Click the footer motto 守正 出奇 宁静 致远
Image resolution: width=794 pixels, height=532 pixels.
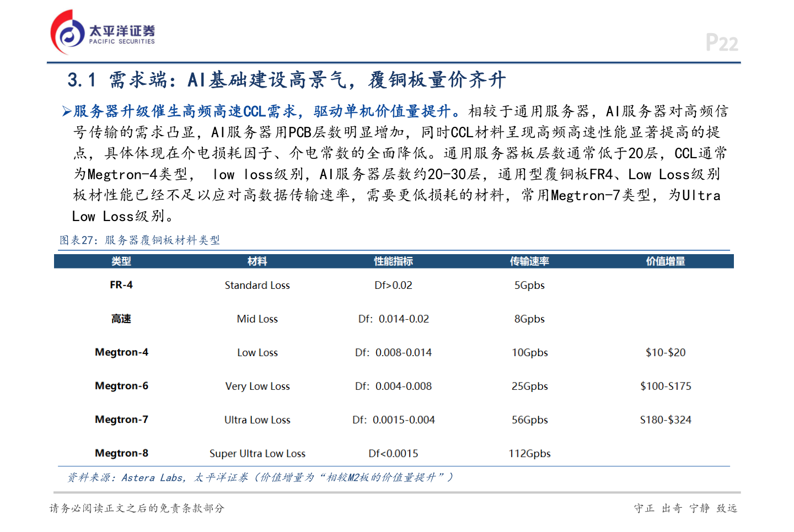pyautogui.click(x=685, y=508)
